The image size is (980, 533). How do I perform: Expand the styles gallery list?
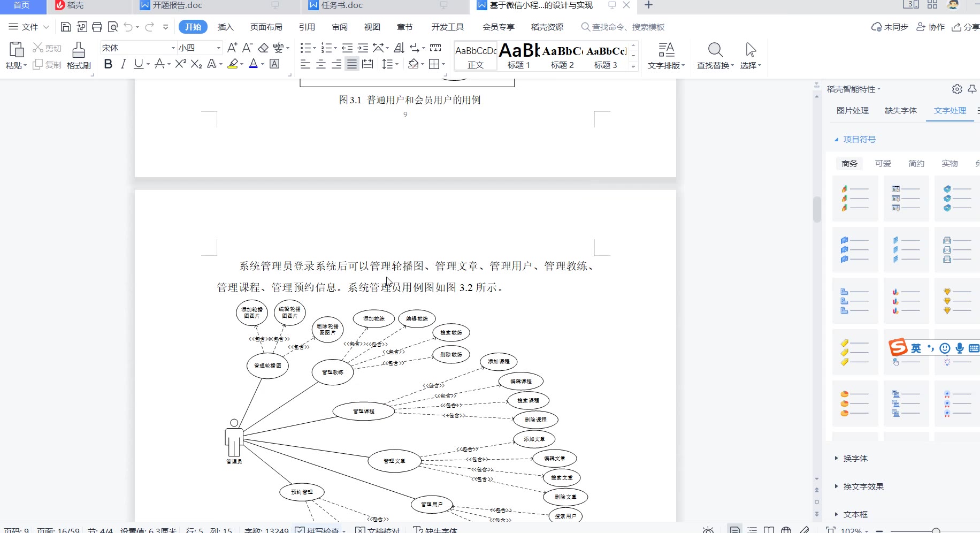633,66
